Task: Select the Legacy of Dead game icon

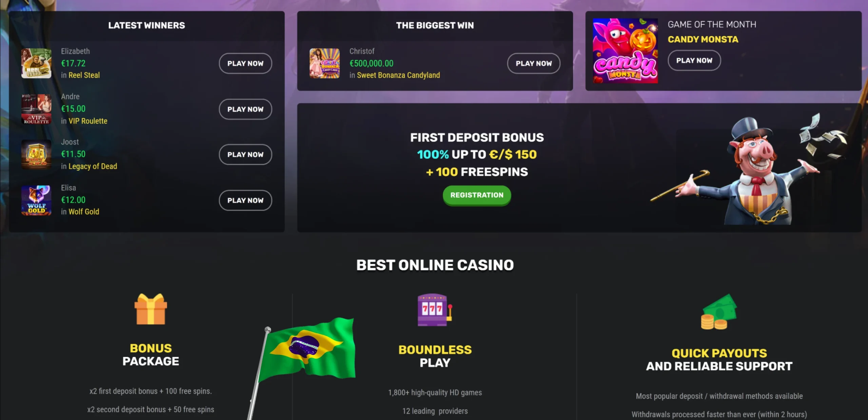Action: pyautogui.click(x=36, y=154)
